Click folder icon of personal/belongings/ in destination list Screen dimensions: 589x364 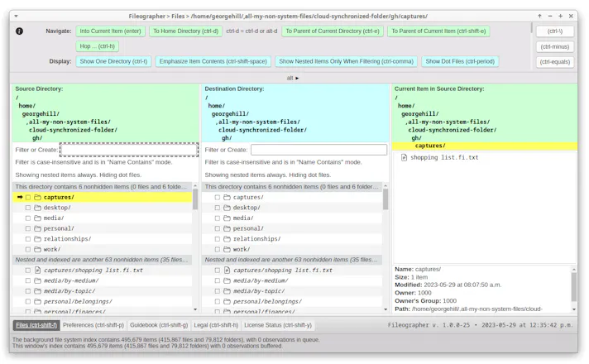click(x=227, y=302)
